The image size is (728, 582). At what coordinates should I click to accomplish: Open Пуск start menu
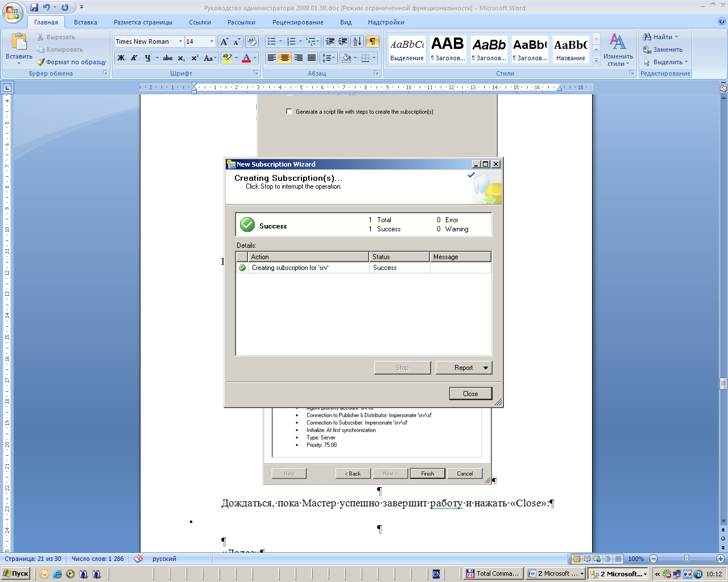point(16,573)
